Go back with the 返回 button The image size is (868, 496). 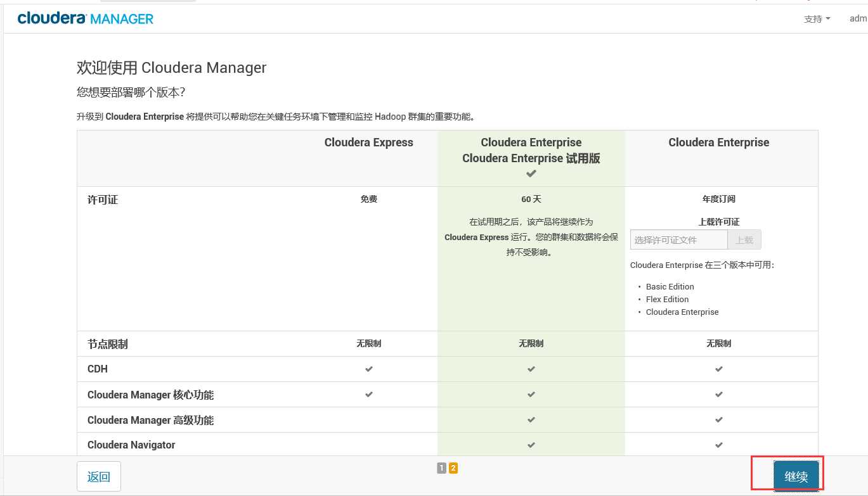99,476
